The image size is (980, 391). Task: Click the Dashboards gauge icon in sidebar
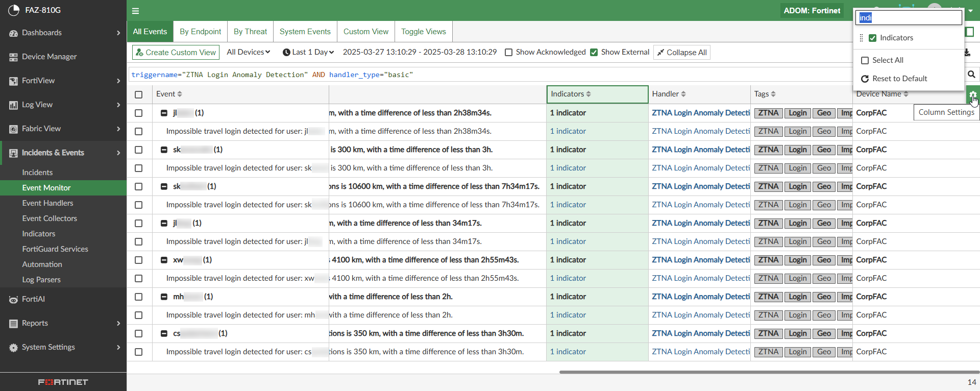coord(13,33)
